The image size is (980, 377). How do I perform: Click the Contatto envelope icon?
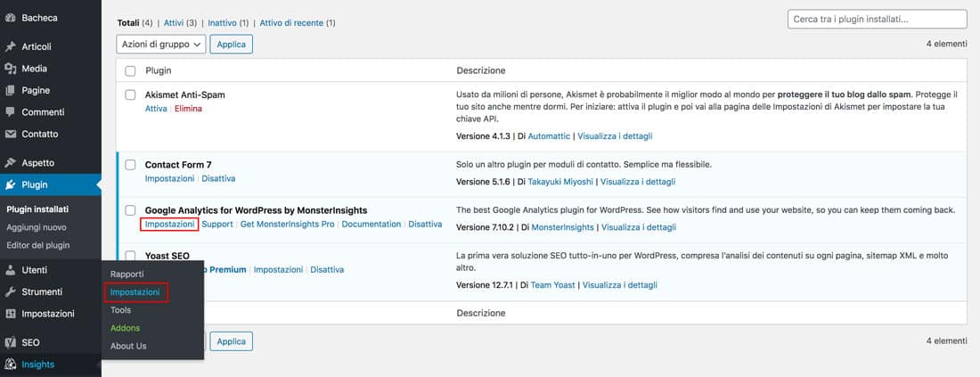pyautogui.click(x=10, y=135)
